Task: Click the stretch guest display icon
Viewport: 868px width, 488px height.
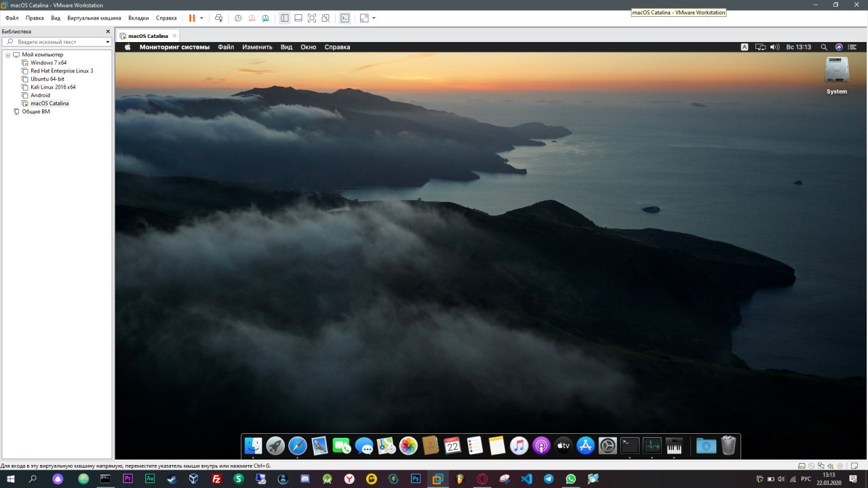Action: 364,18
